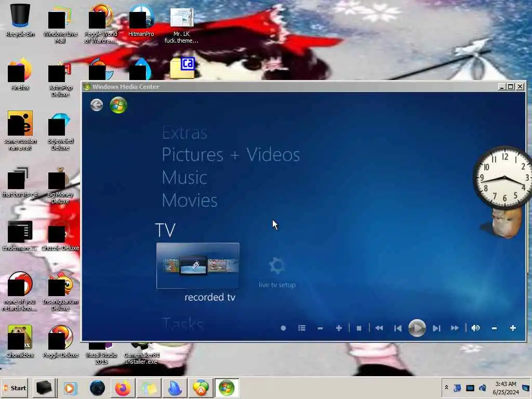Select the Mr. LK theme file icon

[x=181, y=24]
